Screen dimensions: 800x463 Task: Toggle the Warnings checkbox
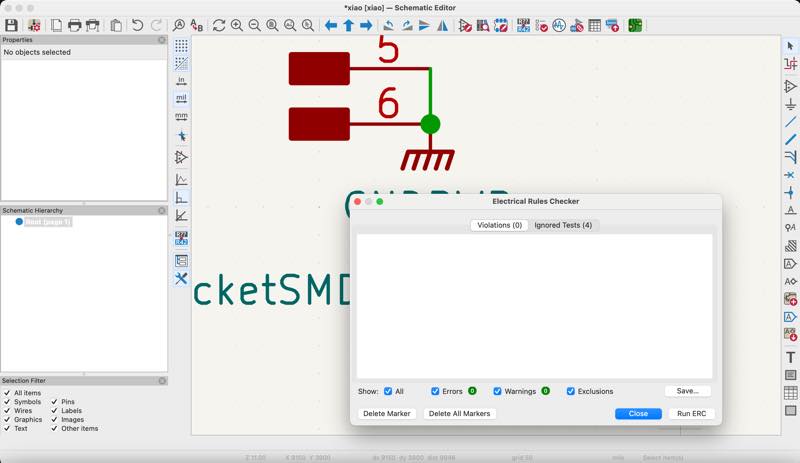(x=497, y=391)
